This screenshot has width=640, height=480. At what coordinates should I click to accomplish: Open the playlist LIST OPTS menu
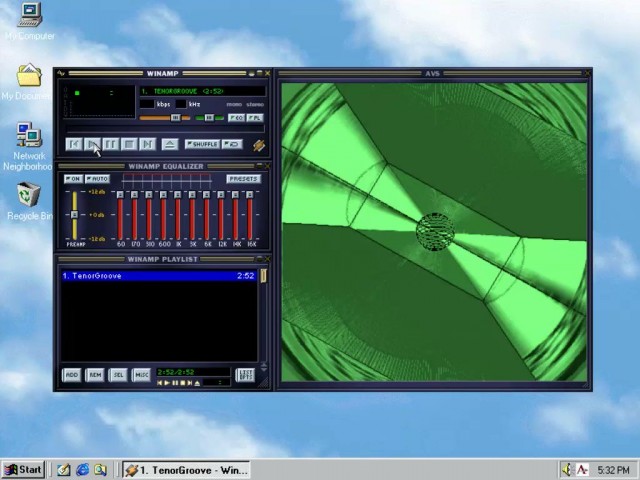245,375
